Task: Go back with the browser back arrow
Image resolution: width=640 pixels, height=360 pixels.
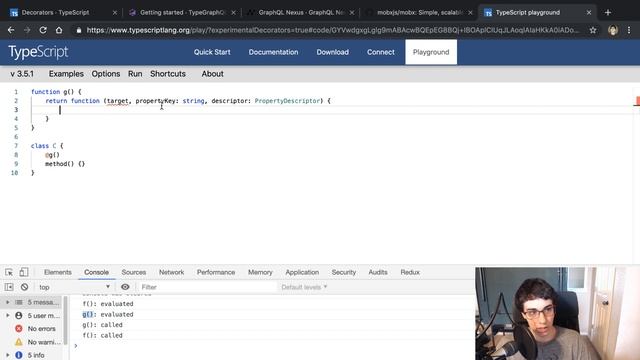Action: point(11,30)
